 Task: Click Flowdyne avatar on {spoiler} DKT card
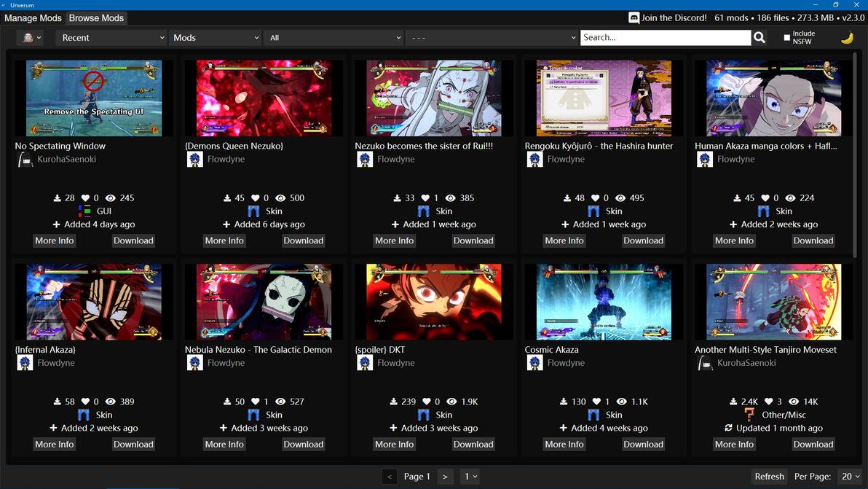click(365, 364)
